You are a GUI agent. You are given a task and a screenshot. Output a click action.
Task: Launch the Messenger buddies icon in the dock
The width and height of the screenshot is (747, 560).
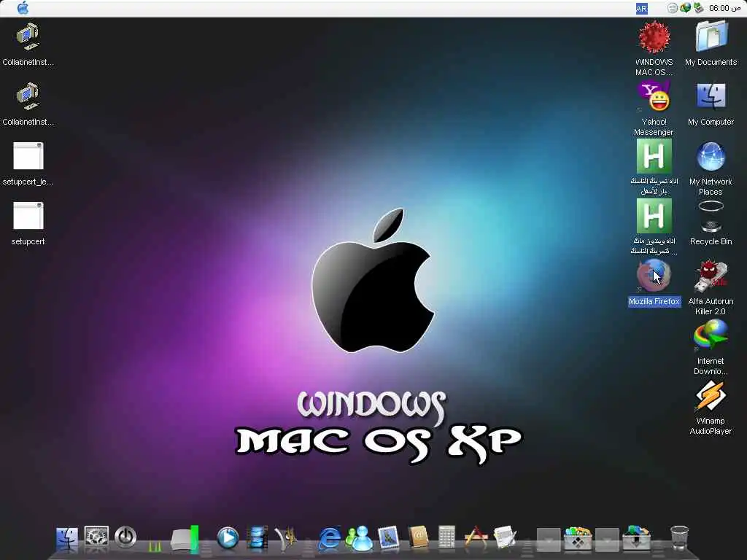[x=359, y=539]
